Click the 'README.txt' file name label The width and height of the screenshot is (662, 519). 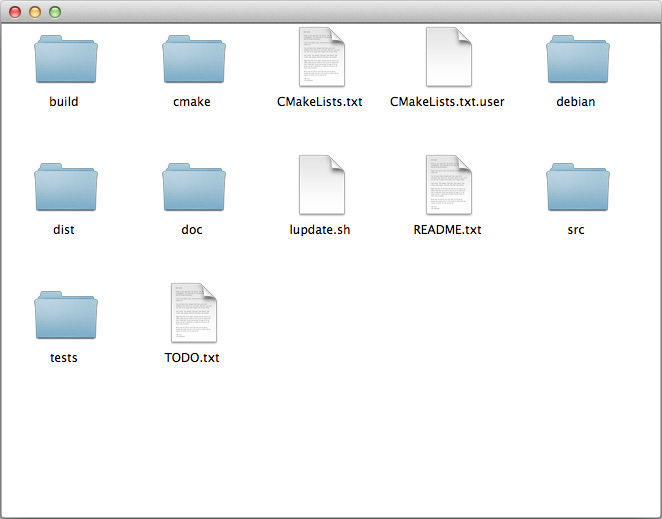[448, 230]
